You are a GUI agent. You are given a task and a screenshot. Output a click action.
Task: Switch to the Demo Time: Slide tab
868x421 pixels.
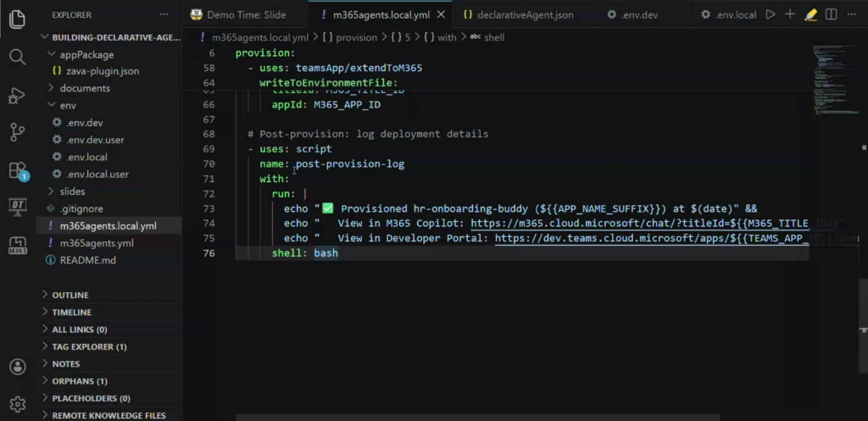(x=247, y=14)
